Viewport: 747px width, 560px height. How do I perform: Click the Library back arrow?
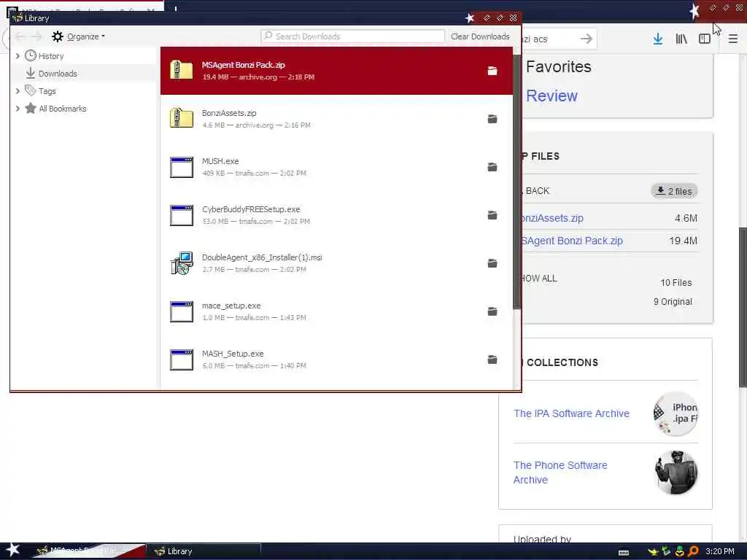[20, 36]
